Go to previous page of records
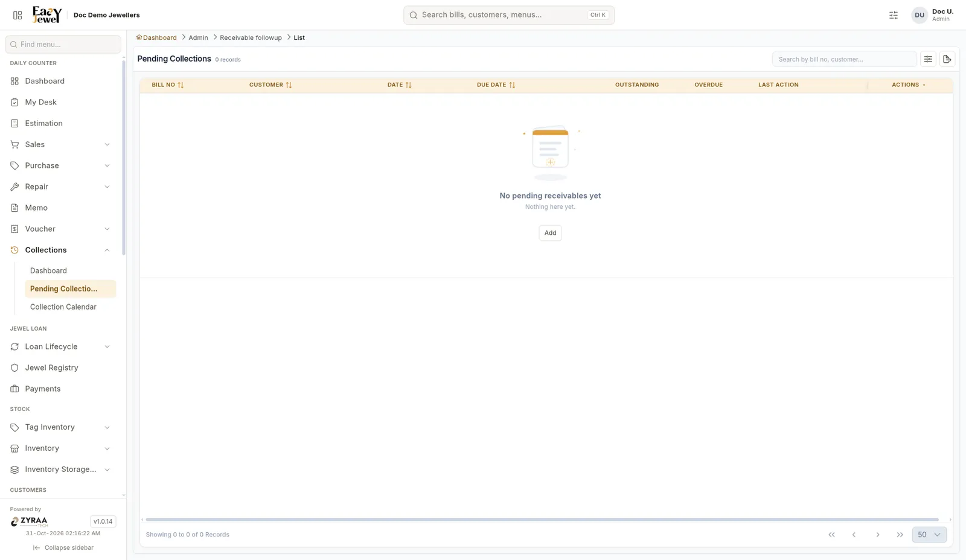966x560 pixels. coord(854,535)
